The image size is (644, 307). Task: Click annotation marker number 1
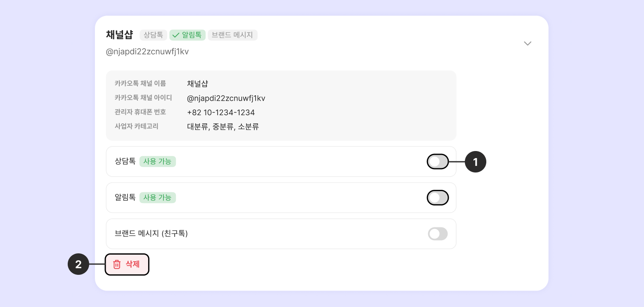click(x=476, y=162)
